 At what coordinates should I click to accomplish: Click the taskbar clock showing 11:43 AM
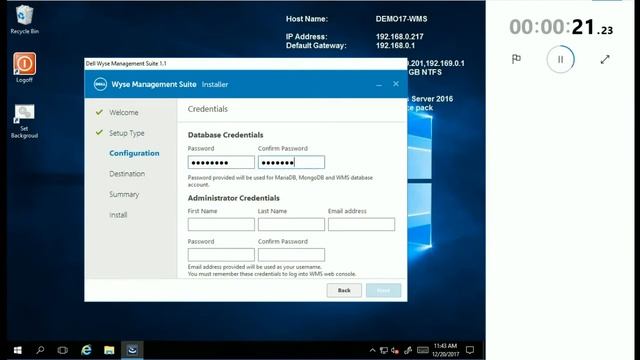coord(445,350)
